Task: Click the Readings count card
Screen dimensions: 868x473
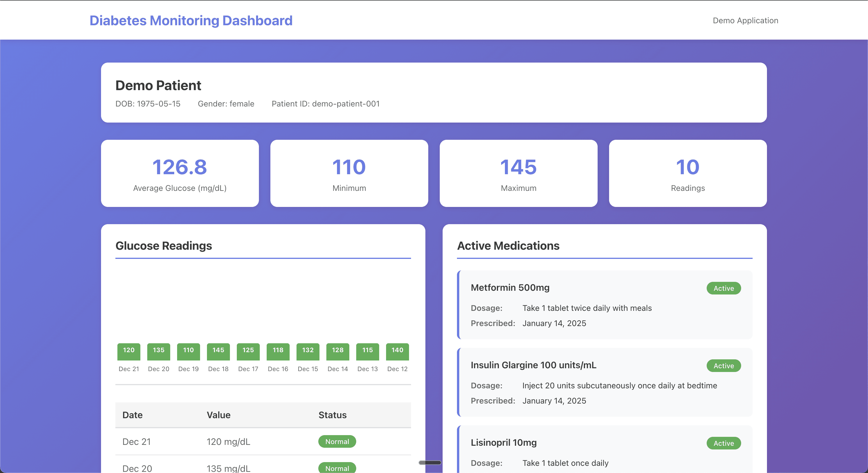Action: tap(688, 173)
